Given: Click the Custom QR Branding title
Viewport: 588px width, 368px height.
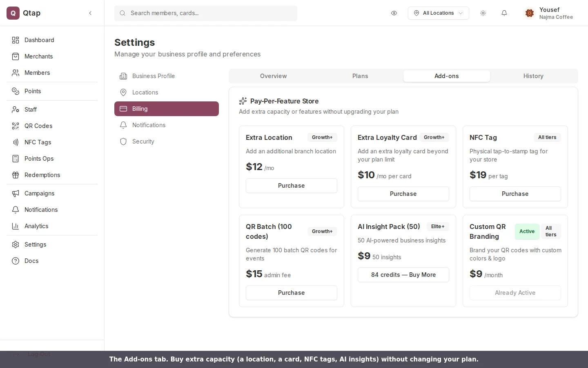Looking at the screenshot, I should point(488,231).
